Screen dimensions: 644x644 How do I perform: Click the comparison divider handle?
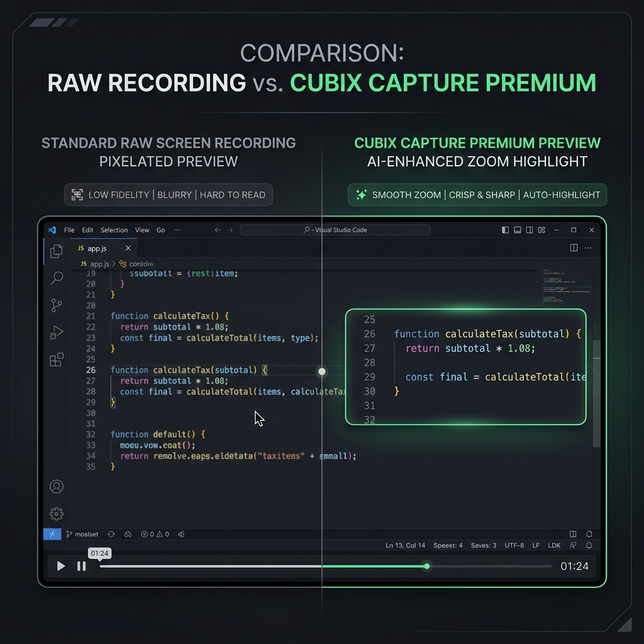322,371
